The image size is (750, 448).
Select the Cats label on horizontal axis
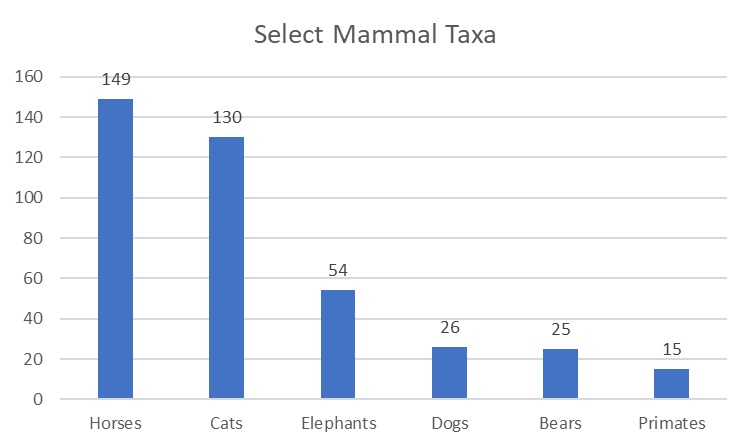[226, 423]
